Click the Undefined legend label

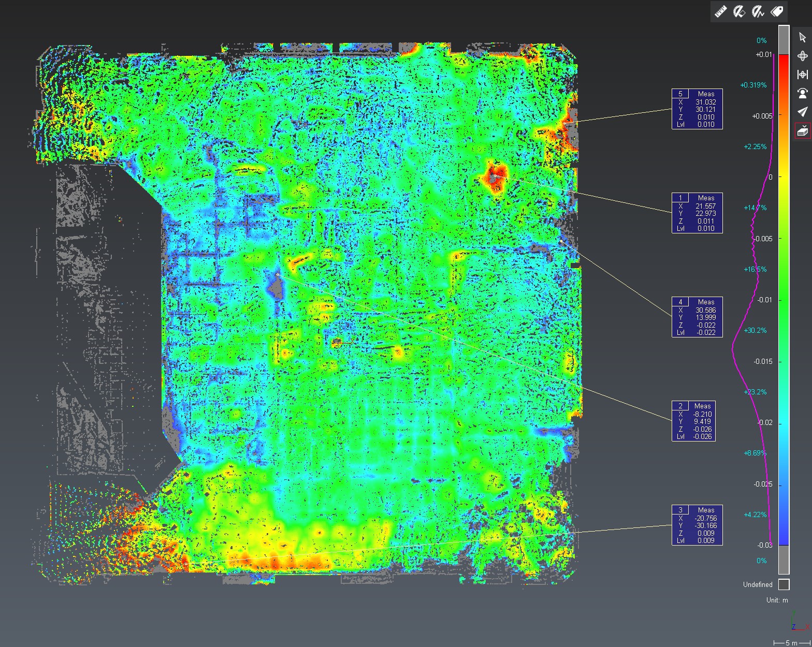tap(758, 584)
